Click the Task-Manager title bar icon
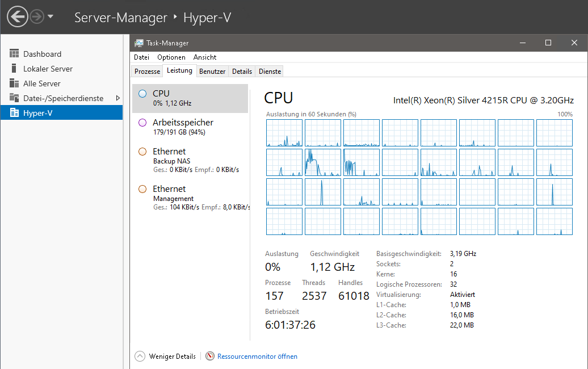The width and height of the screenshot is (588, 369). [x=139, y=43]
